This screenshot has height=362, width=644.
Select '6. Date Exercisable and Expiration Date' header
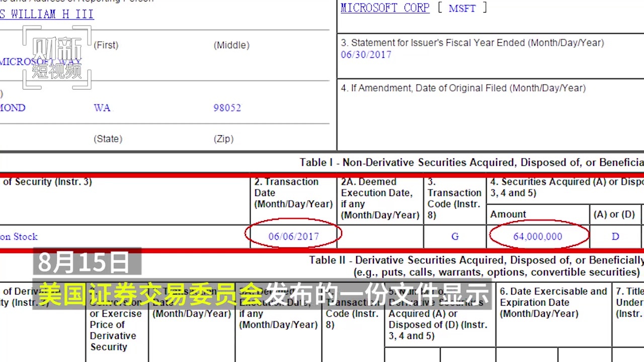click(x=553, y=302)
